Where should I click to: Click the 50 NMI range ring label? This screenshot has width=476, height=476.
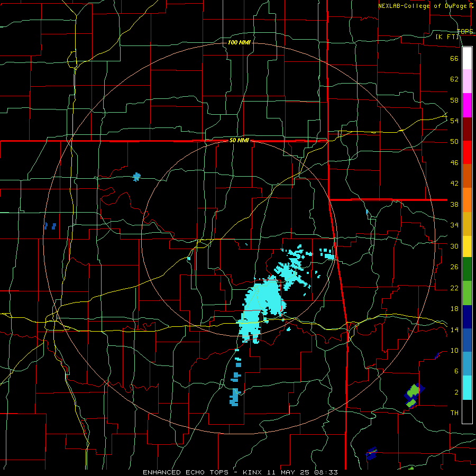pos(239,140)
